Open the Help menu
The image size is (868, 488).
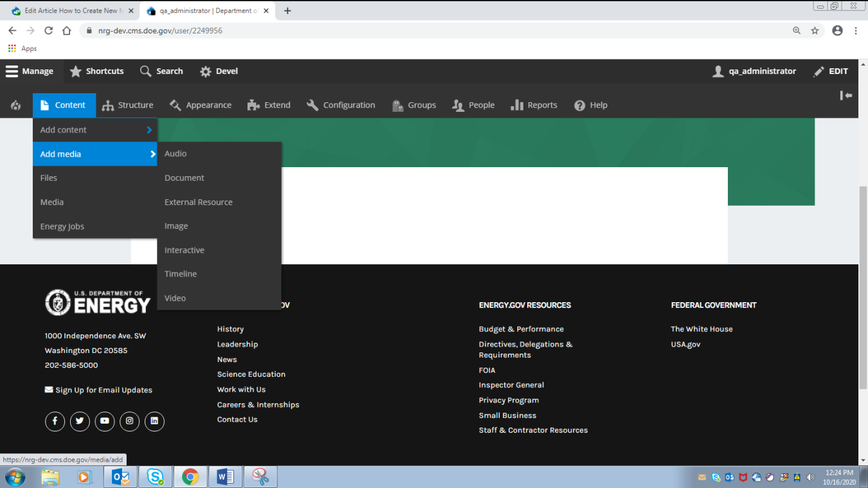point(590,105)
